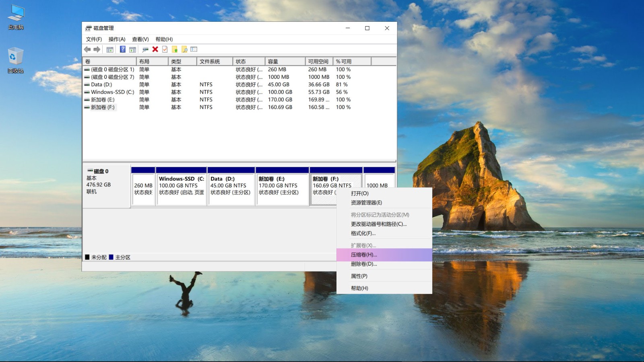Select the Recycle Bin desktop icon
This screenshot has width=644, height=362.
click(16, 60)
